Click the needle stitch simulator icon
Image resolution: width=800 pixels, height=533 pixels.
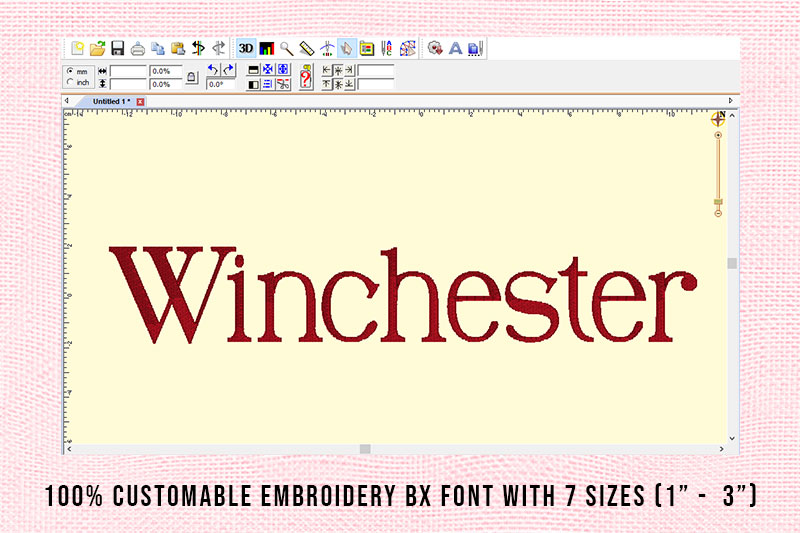click(327, 48)
